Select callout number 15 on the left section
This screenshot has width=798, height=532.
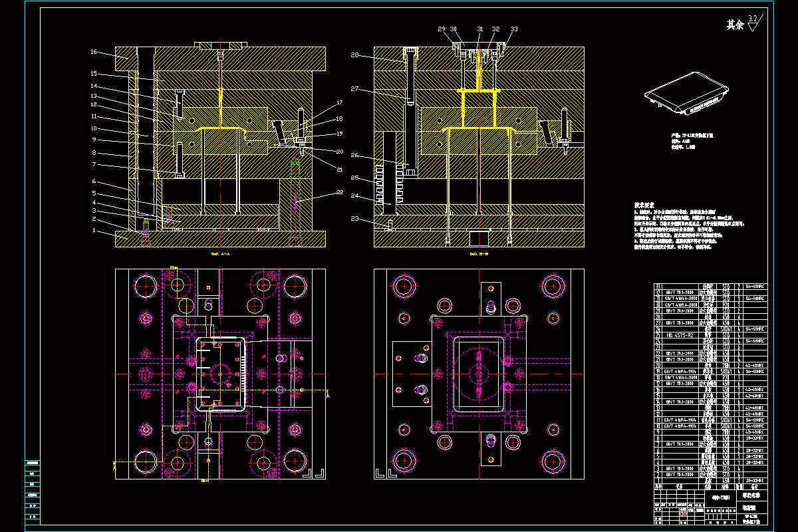[x=94, y=74]
